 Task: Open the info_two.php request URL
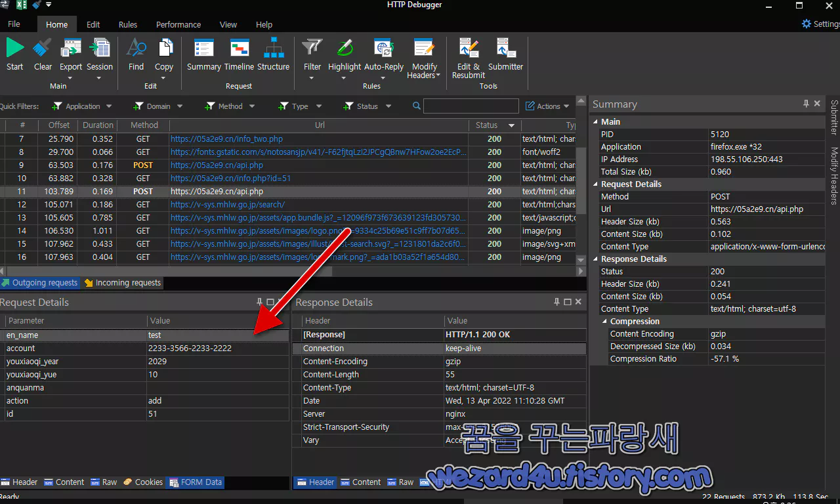[x=226, y=139]
